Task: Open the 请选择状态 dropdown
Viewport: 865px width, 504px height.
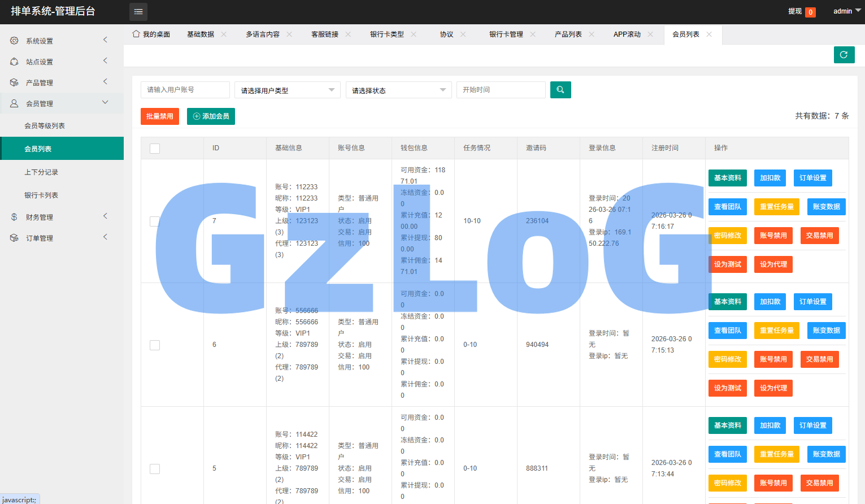Action: coord(398,90)
